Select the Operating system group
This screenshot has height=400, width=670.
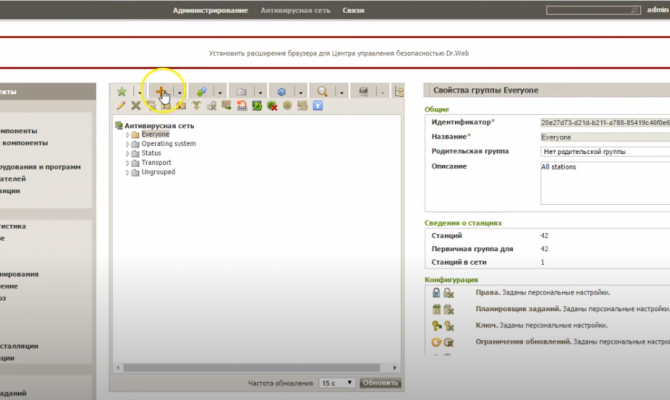pos(169,144)
